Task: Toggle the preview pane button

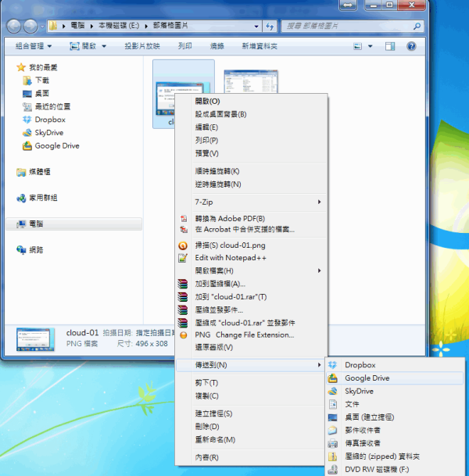Action: 390,46
